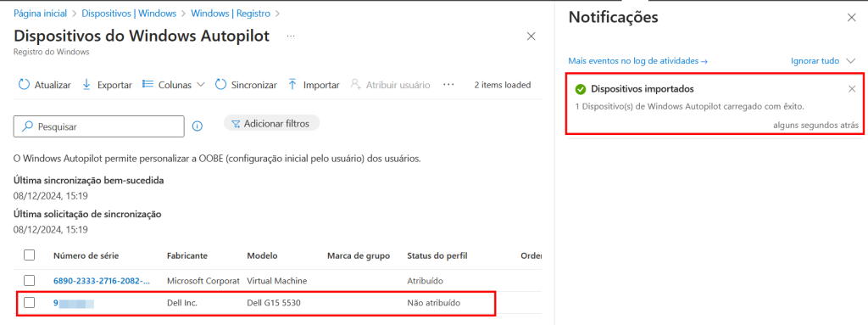Screen dimensions: 868x325
Task: Sort by Fabricante column header
Action: (x=187, y=255)
